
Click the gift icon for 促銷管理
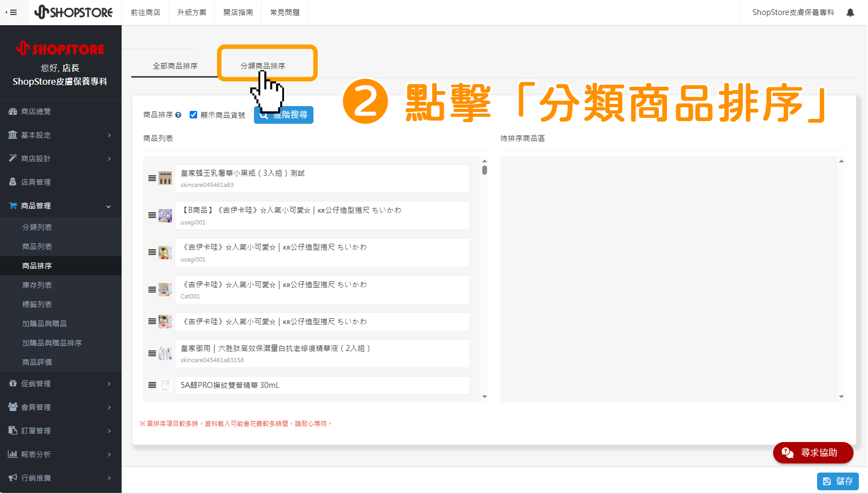click(13, 384)
